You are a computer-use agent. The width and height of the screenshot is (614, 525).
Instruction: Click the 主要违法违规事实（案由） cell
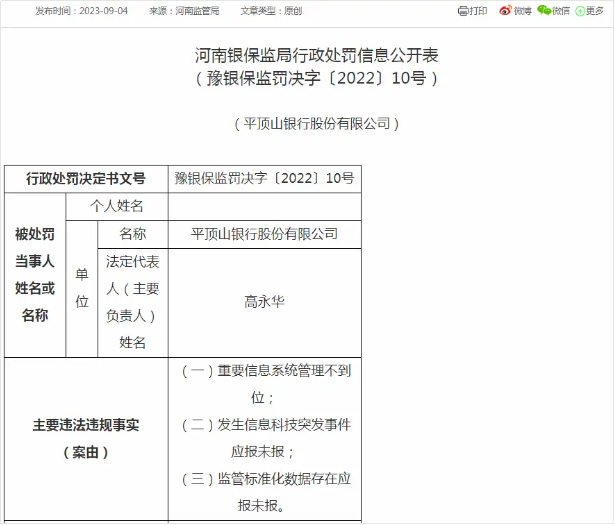pyautogui.click(x=86, y=439)
